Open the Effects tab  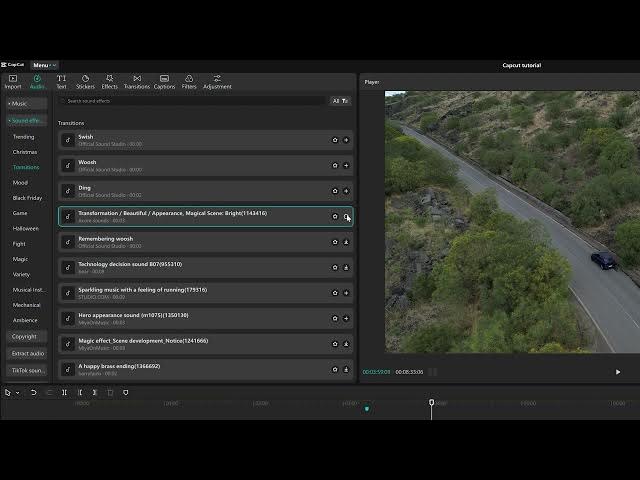(x=109, y=82)
